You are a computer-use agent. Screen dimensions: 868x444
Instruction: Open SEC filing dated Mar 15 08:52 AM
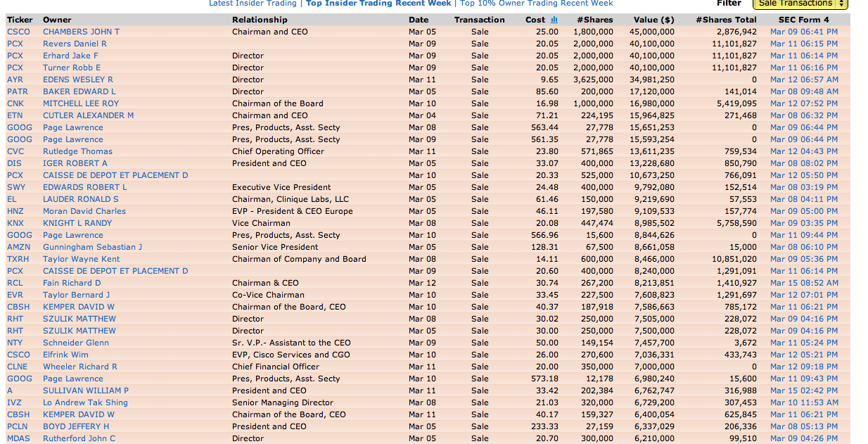pos(803,283)
